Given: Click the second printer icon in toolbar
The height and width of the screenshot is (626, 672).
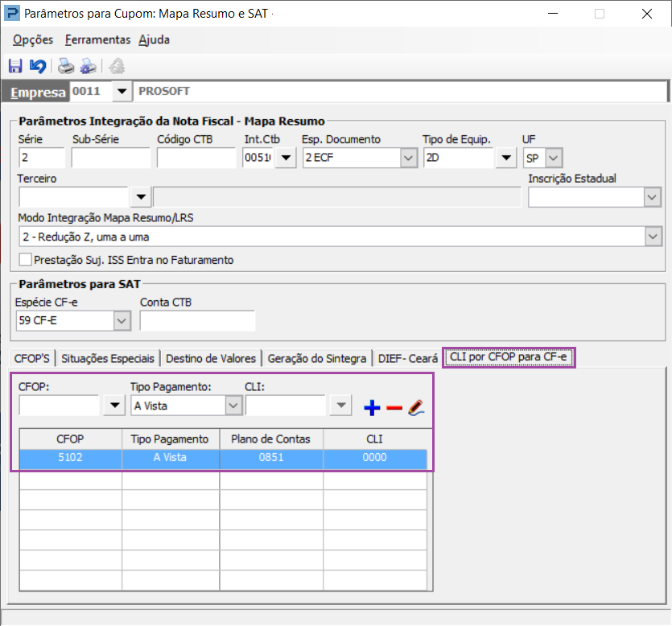Looking at the screenshot, I should point(89,67).
